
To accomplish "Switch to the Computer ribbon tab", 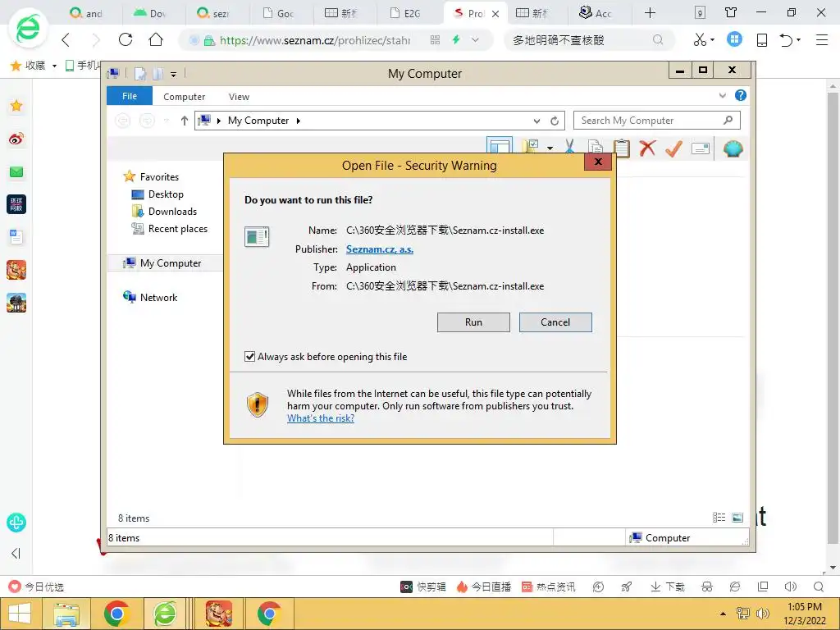I will click(185, 97).
